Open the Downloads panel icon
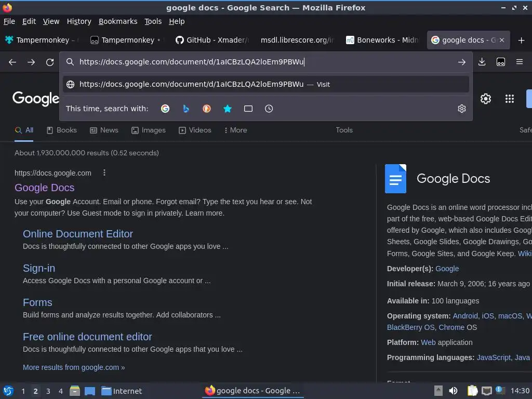This screenshot has height=399, width=532. [x=482, y=62]
